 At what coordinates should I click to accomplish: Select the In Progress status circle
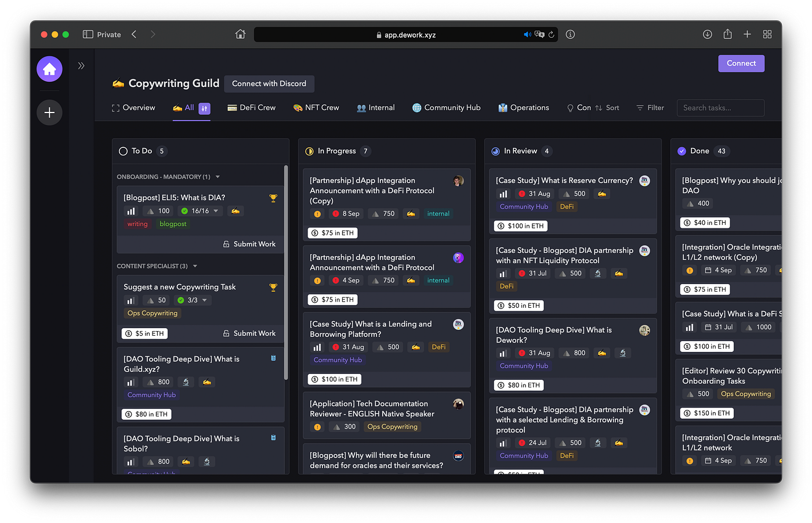coord(309,151)
